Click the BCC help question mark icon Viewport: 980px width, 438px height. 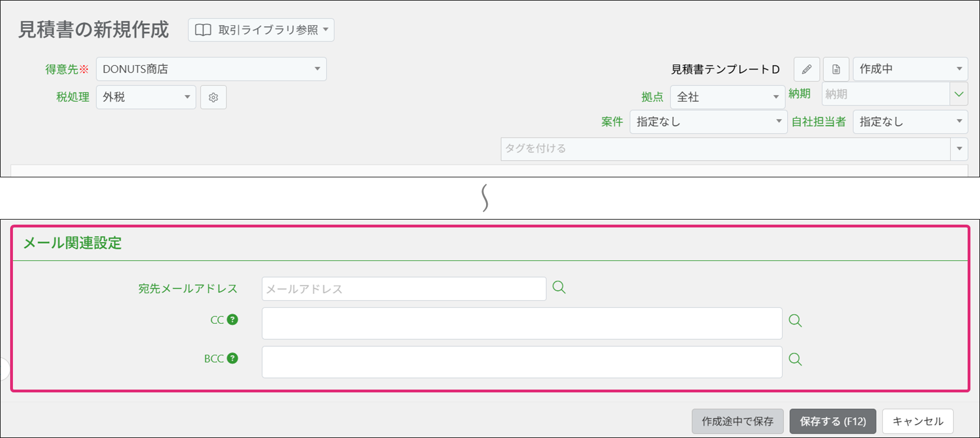(x=232, y=358)
